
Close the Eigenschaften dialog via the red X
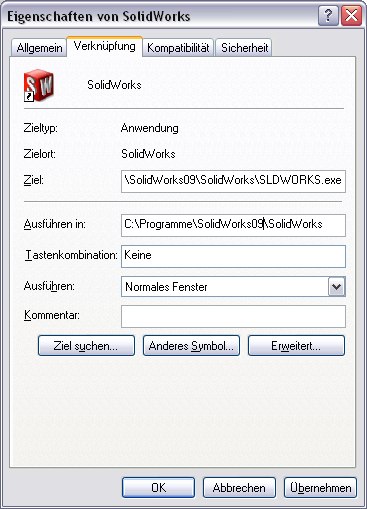point(351,15)
